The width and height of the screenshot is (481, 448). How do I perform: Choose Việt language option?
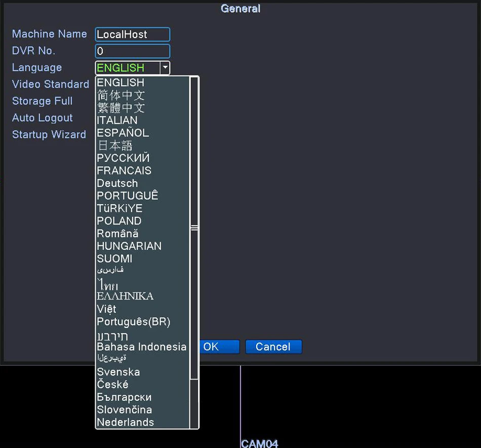[143, 309]
